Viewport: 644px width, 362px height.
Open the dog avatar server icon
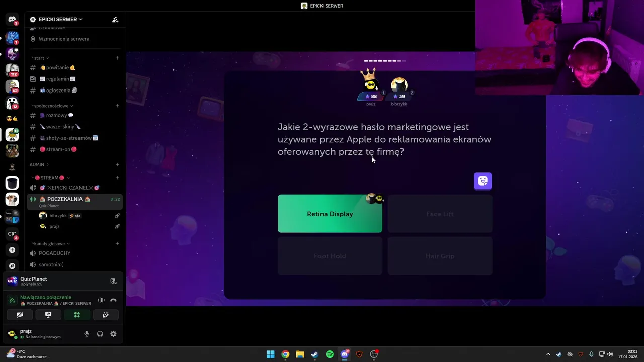[x=12, y=200]
